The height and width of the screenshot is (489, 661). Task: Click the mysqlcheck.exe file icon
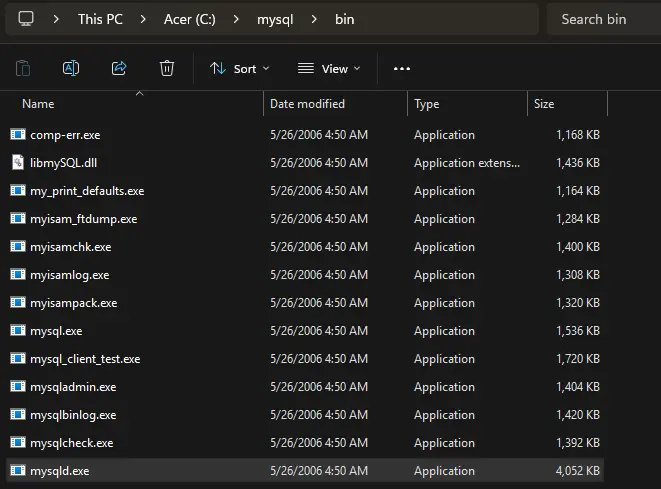(x=18, y=442)
